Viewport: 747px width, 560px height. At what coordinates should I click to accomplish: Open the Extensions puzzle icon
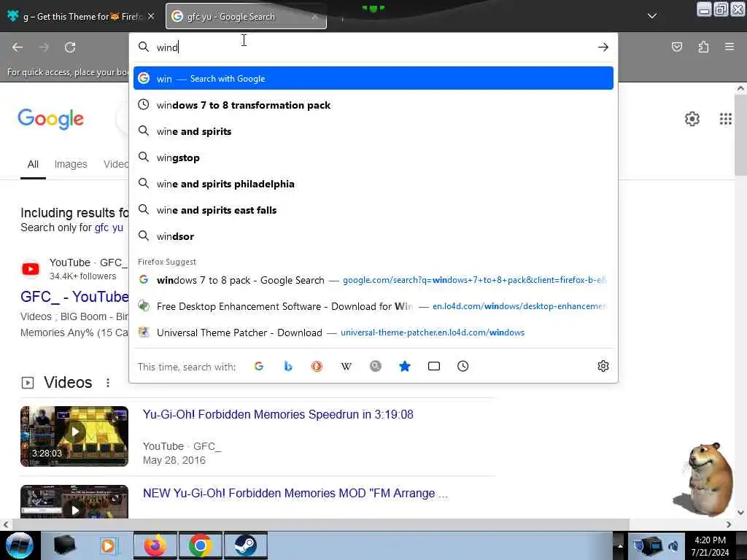coord(703,47)
